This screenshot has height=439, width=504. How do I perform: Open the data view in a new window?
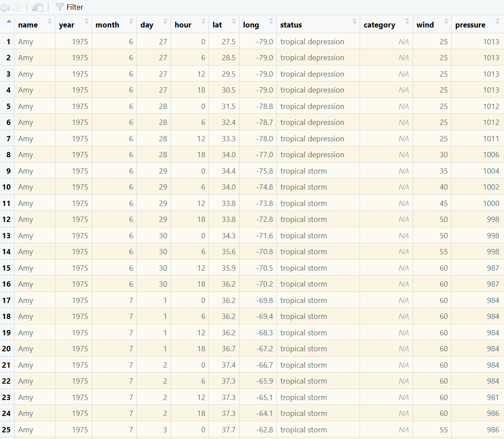[37, 7]
